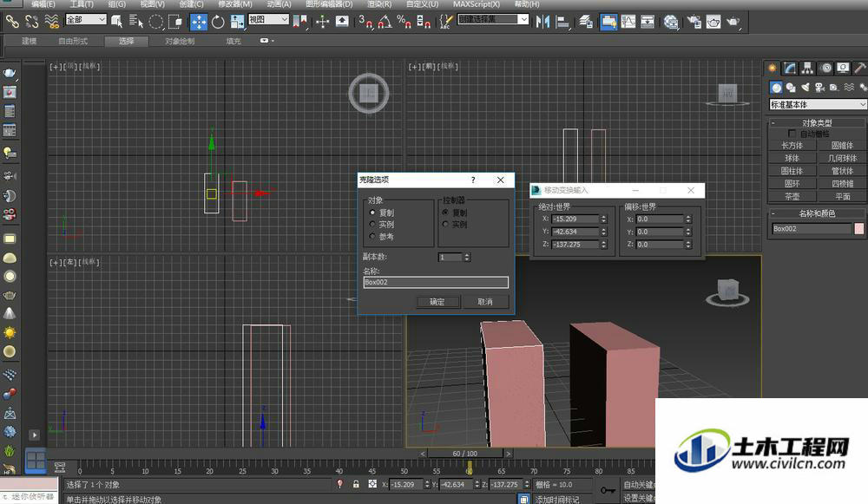Viewport: 868px width, 504px height.
Task: Open the 视图(V) menu
Action: click(152, 3)
